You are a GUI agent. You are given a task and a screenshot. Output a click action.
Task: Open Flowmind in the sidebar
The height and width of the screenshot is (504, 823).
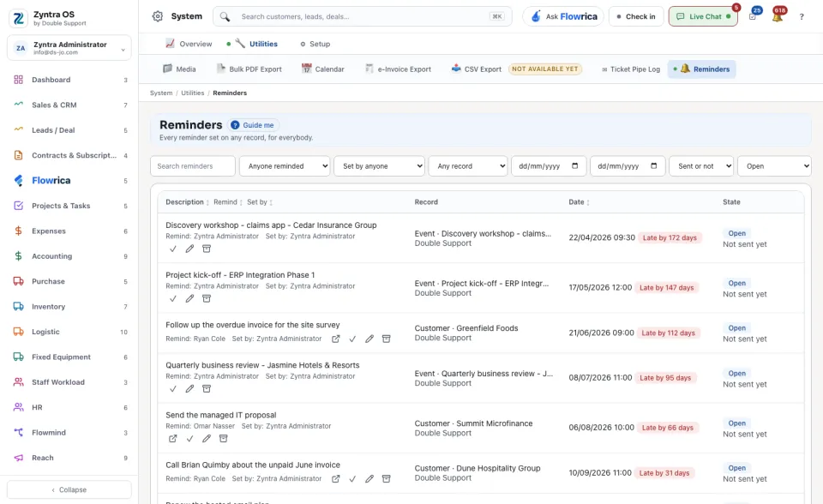[70, 433]
